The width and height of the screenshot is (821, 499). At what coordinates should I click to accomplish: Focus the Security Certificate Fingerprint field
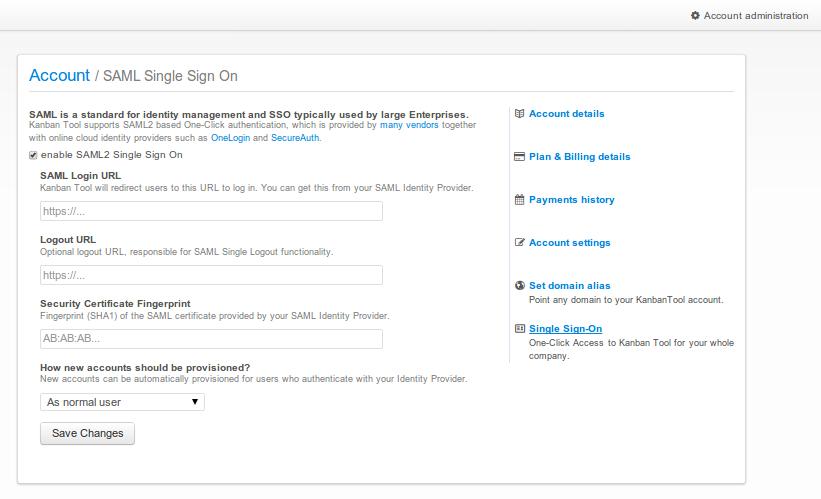[x=211, y=339]
